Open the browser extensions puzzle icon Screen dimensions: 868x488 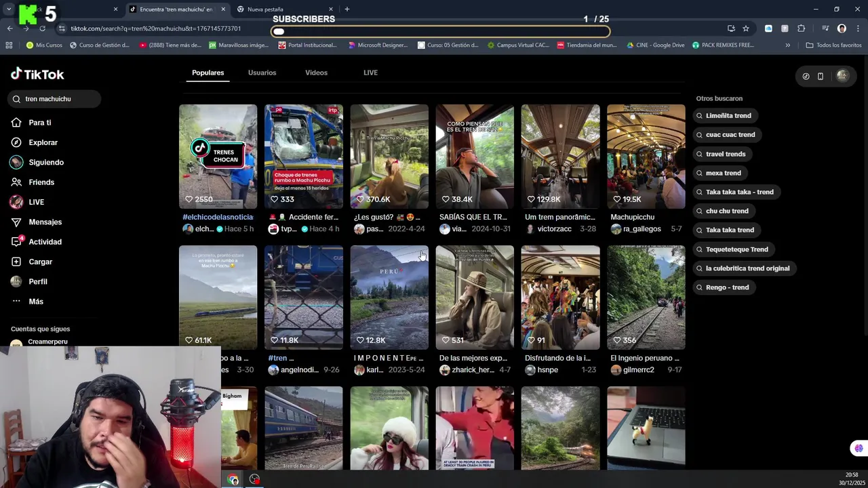click(802, 28)
